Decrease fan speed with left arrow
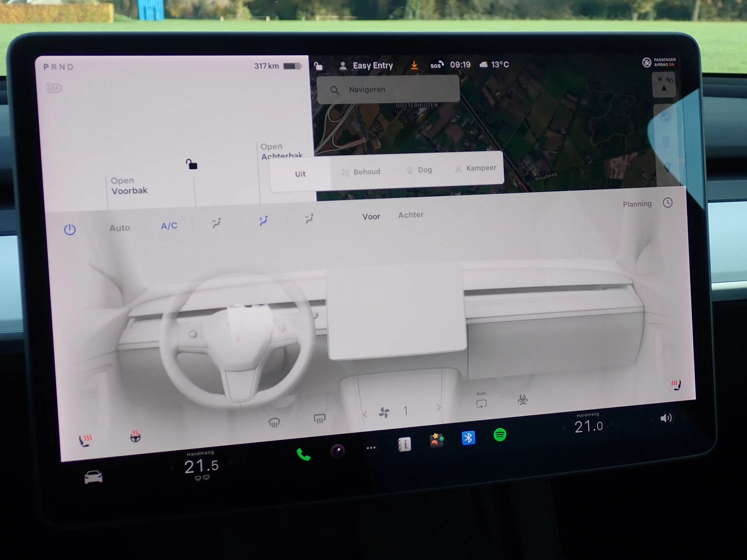 (365, 415)
